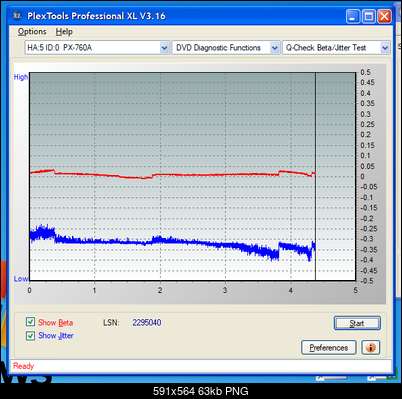Expand the Q-Check Beta/Jitter Test dropdown
This screenshot has height=399, width=402.
point(385,48)
